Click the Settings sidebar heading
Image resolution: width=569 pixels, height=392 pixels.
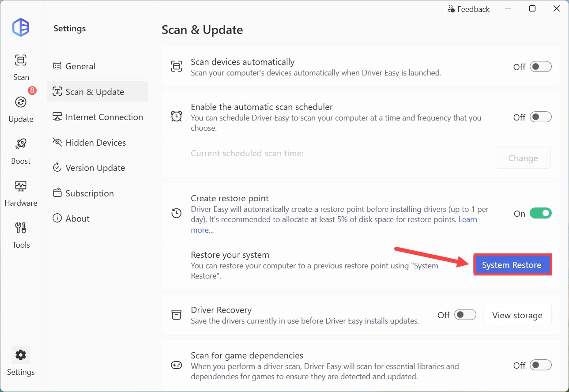70,29
